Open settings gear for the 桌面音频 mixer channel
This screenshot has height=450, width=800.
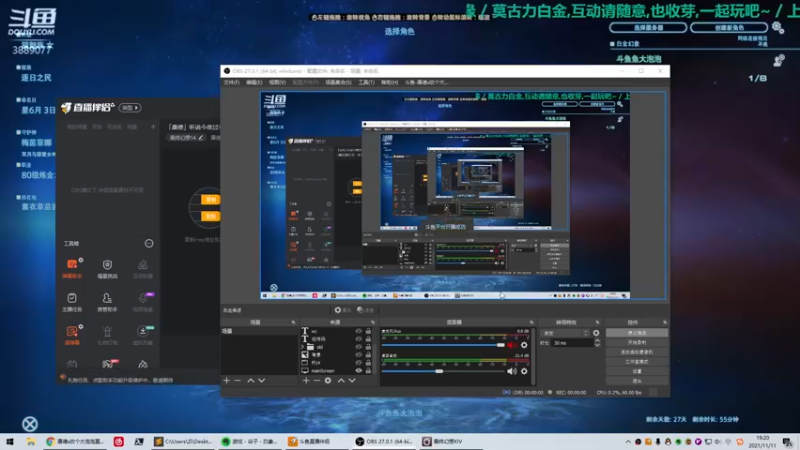click(x=524, y=371)
